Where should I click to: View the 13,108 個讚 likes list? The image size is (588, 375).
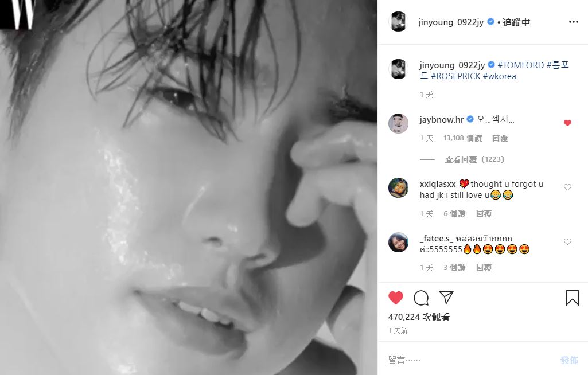(462, 138)
